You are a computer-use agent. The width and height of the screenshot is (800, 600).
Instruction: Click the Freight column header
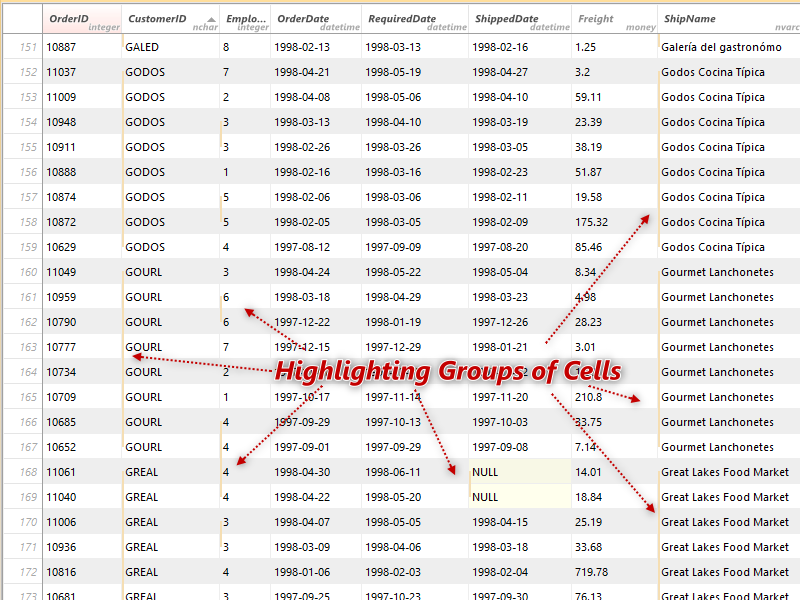pyautogui.click(x=614, y=19)
